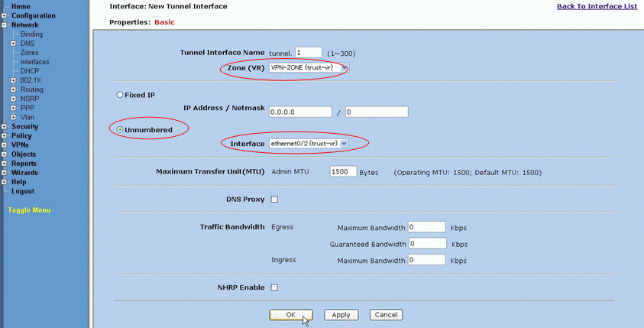Select the Unnumbered radio button
Image resolution: width=644 pixels, height=328 pixels.
(x=120, y=129)
